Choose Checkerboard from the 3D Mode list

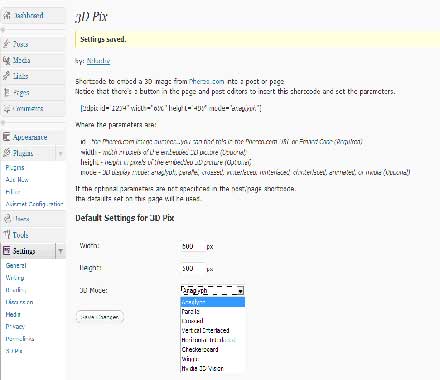(213, 350)
